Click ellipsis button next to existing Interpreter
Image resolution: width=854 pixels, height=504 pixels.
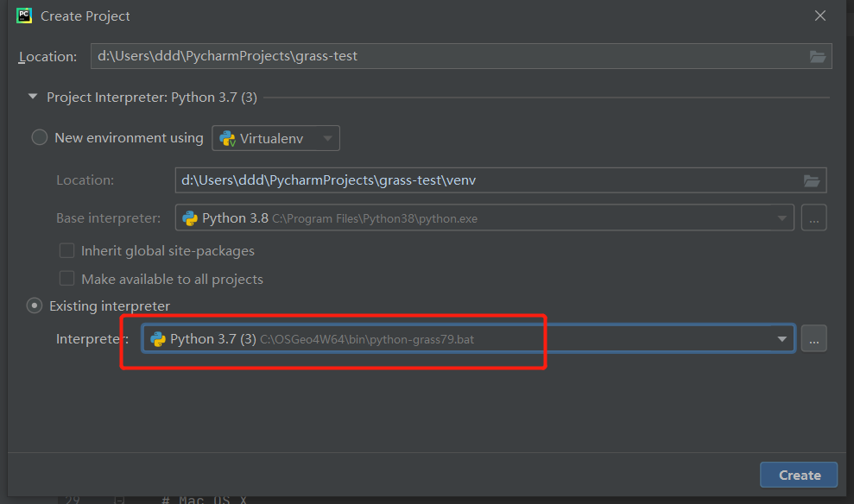[x=813, y=339]
